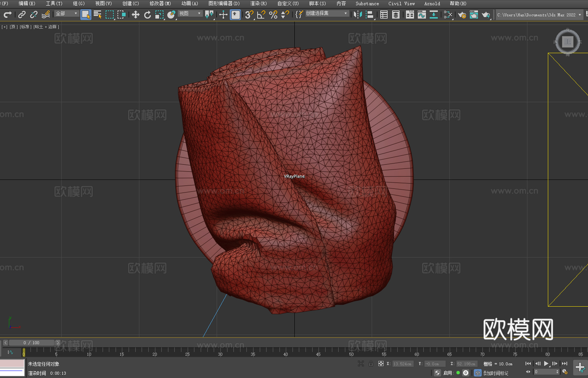Viewport: 588px width, 378px height.
Task: Open reference coordinate system 视图 dropdown
Action: [x=190, y=13]
